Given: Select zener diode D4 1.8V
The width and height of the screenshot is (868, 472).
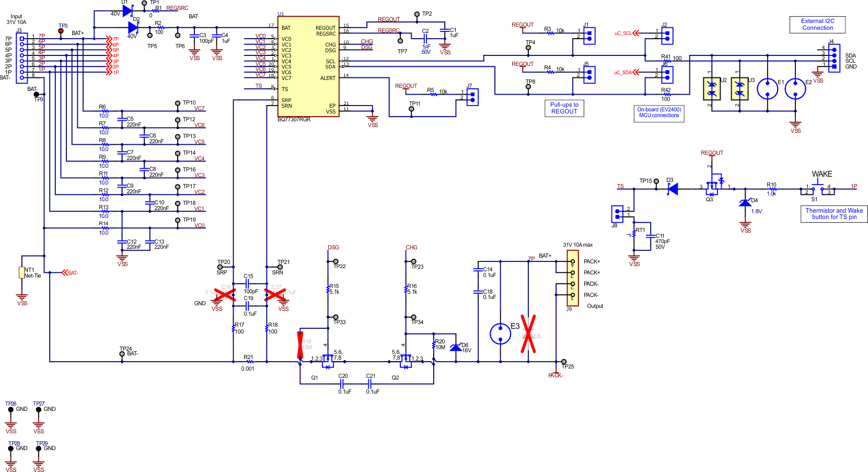Looking at the screenshot, I should (x=745, y=203).
